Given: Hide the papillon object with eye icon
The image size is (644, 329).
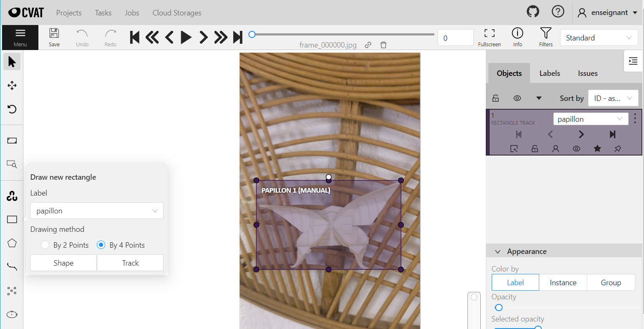Looking at the screenshot, I should pos(576,148).
